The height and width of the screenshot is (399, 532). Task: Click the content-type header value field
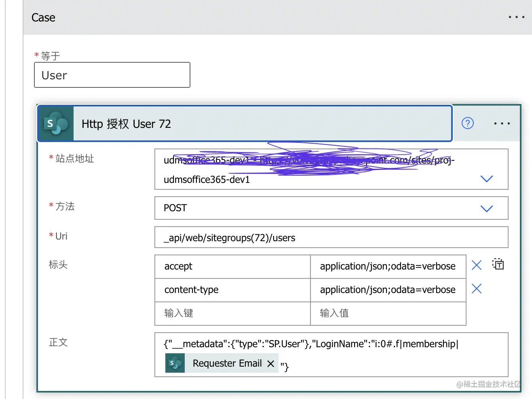[x=388, y=290]
